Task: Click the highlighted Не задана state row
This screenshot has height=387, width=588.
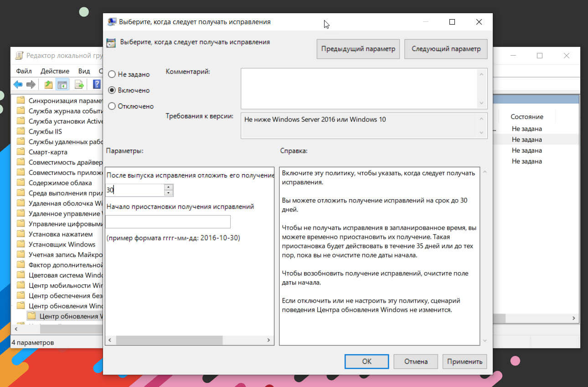Action: tap(527, 139)
